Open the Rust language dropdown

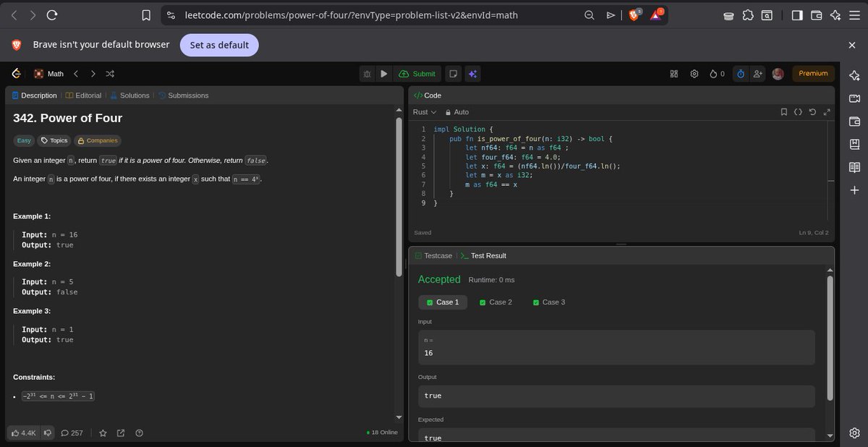point(425,112)
